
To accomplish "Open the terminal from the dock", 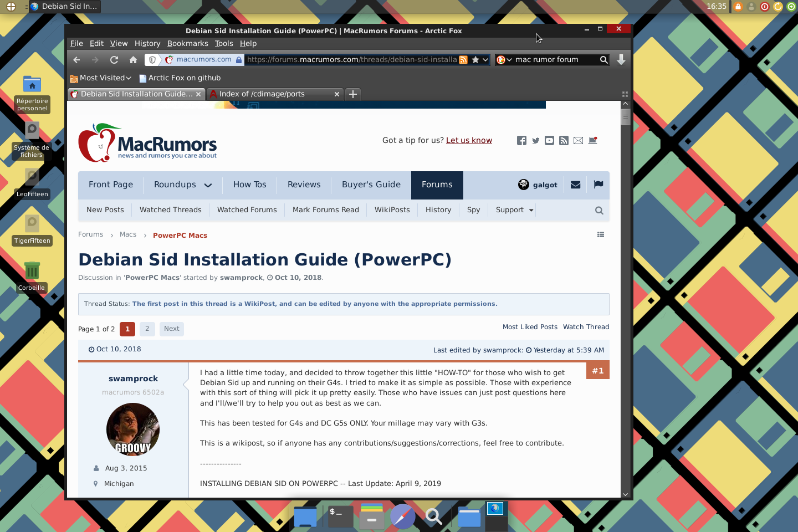I will [x=340, y=516].
